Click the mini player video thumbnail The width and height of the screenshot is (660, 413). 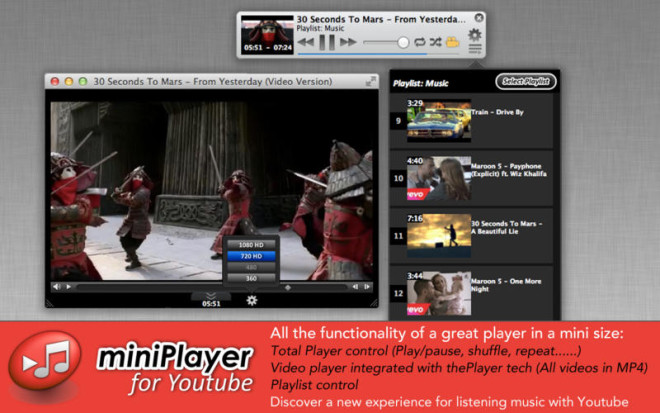click(x=267, y=34)
